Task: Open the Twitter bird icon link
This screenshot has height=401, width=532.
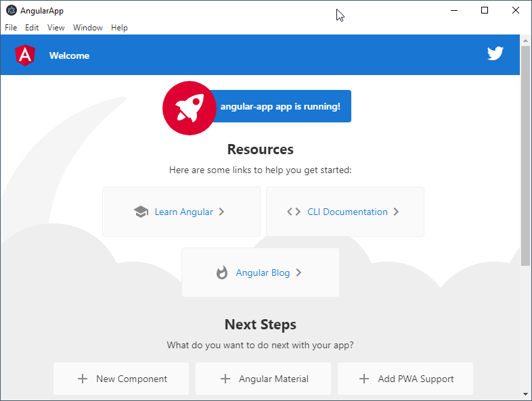Action: (x=495, y=53)
